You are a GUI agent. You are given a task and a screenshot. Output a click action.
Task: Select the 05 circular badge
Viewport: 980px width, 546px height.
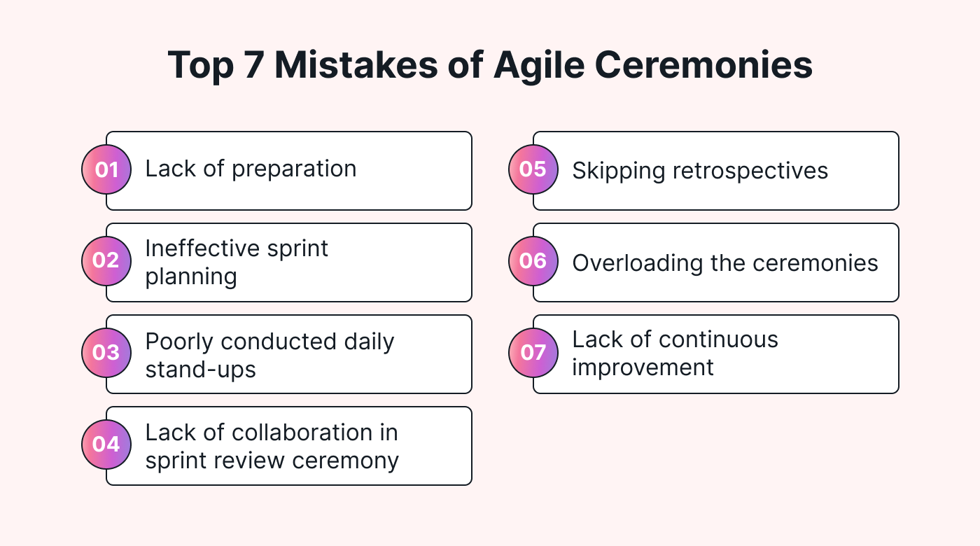tap(533, 169)
